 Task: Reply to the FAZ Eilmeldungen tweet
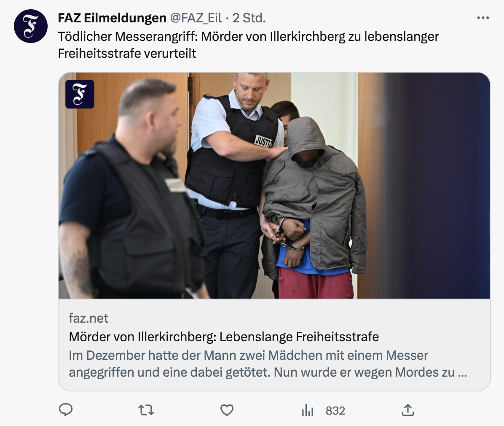[x=66, y=410]
